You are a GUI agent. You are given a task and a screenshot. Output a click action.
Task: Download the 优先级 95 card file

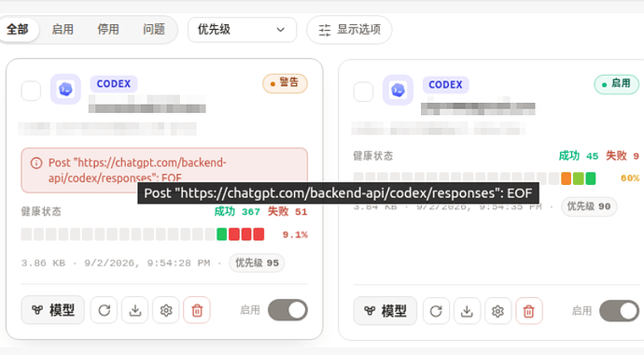[135, 310]
